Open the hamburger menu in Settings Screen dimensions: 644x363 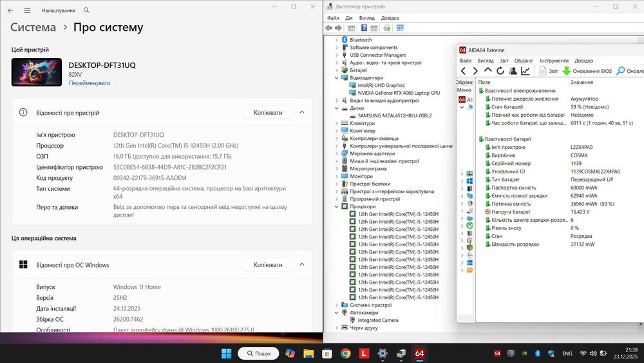27,10
